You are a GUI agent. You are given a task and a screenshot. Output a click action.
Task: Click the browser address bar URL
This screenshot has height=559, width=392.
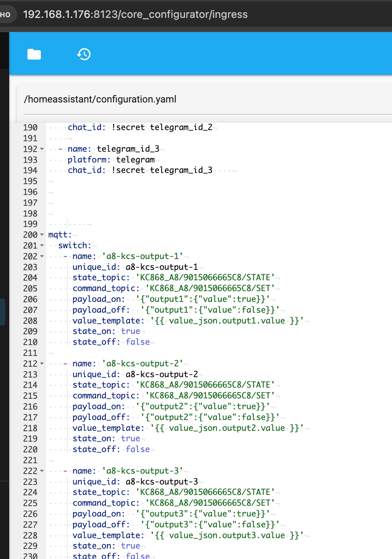(x=135, y=15)
